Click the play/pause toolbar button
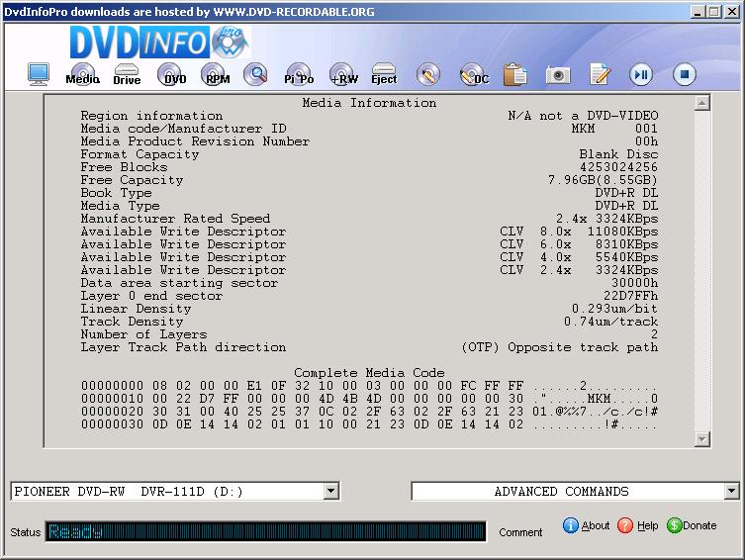The image size is (745, 560). (641, 74)
